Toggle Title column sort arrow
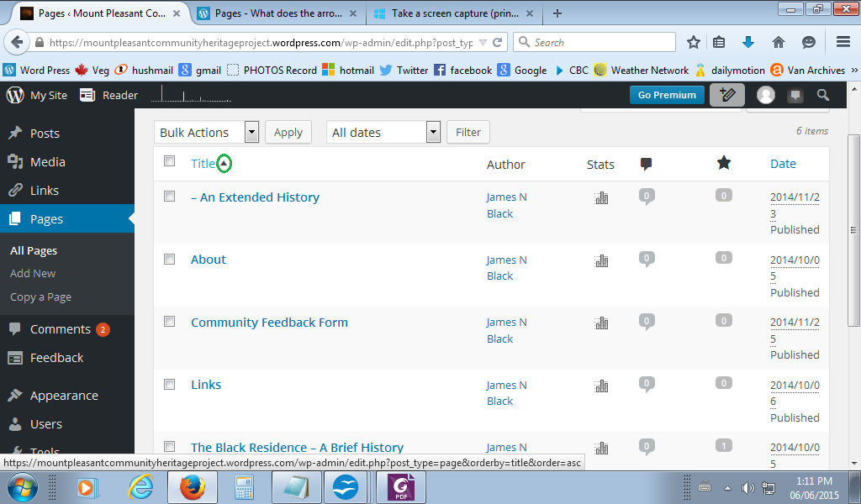The height and width of the screenshot is (504, 861). [224, 164]
